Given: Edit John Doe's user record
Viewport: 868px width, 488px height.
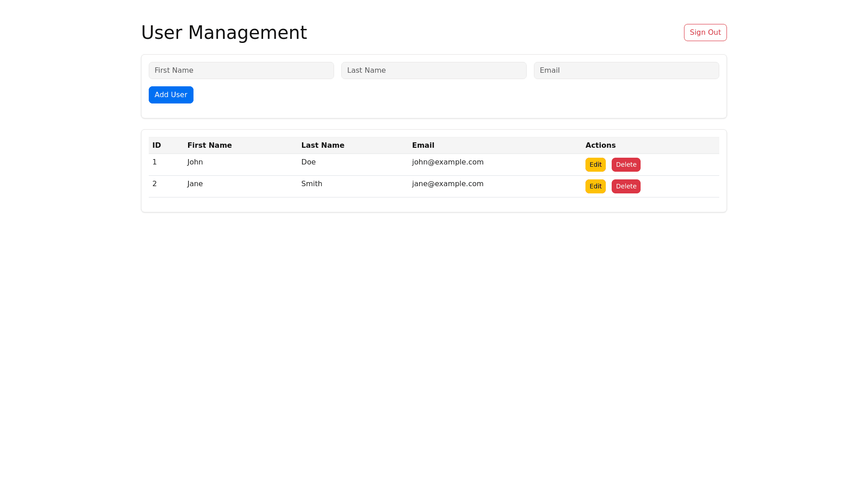Looking at the screenshot, I should coord(595,165).
